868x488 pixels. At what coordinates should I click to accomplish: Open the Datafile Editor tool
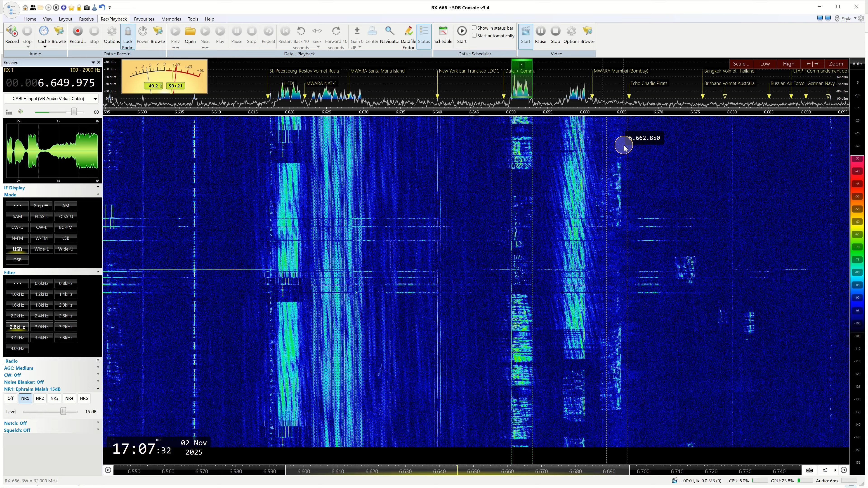[x=408, y=32]
